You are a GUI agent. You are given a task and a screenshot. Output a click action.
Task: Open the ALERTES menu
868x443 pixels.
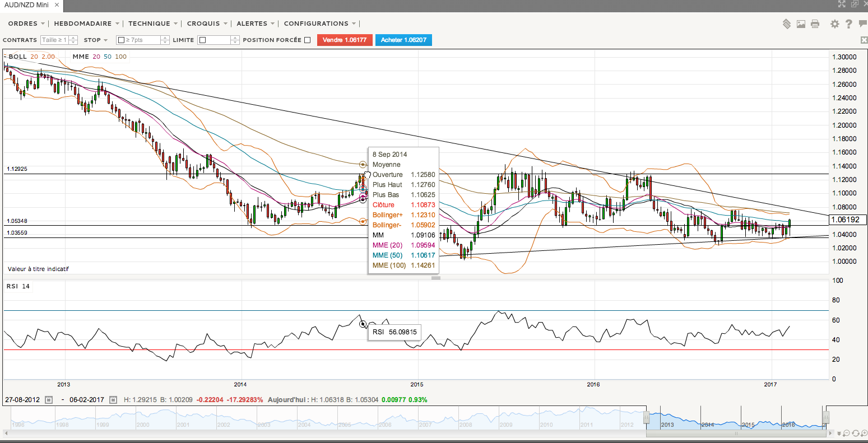tap(256, 24)
